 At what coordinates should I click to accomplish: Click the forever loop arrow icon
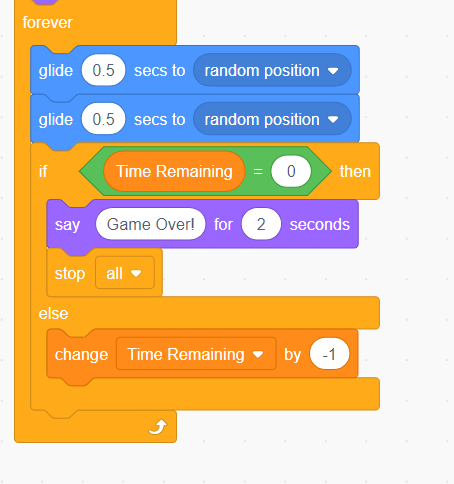pos(158,427)
